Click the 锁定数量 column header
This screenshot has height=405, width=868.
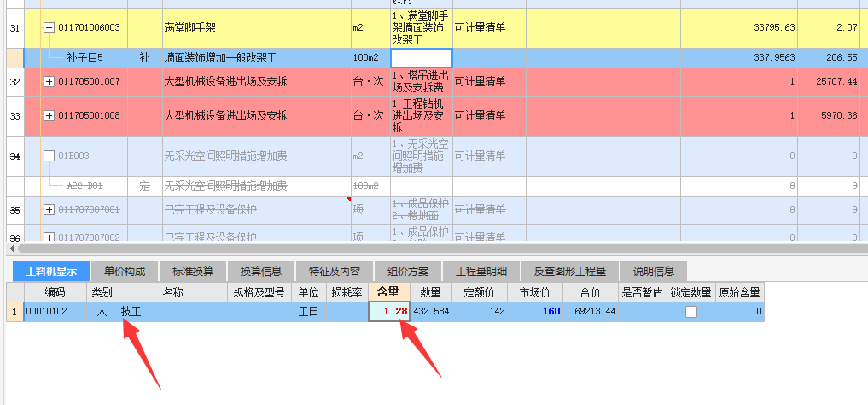[690, 292]
